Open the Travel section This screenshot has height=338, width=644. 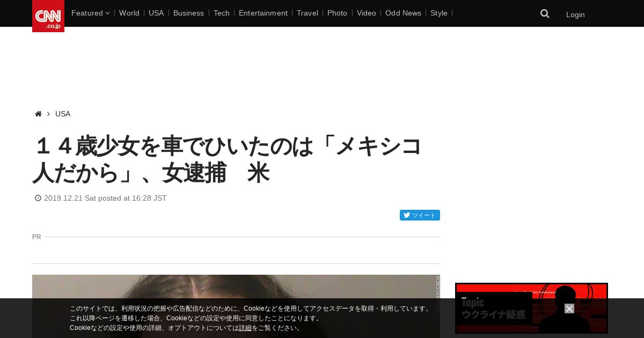308,13
